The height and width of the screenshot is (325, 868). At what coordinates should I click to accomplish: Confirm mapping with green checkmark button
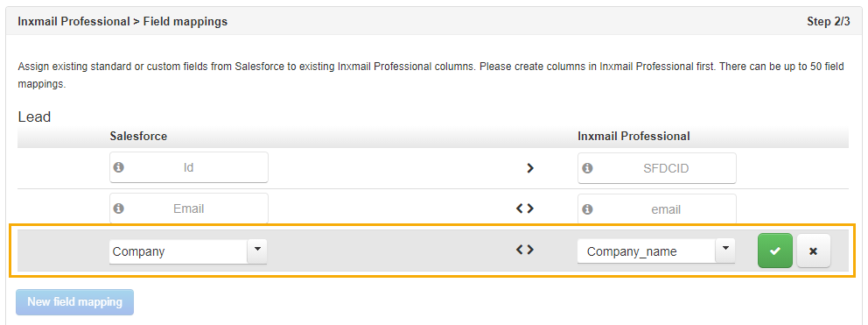coord(775,251)
